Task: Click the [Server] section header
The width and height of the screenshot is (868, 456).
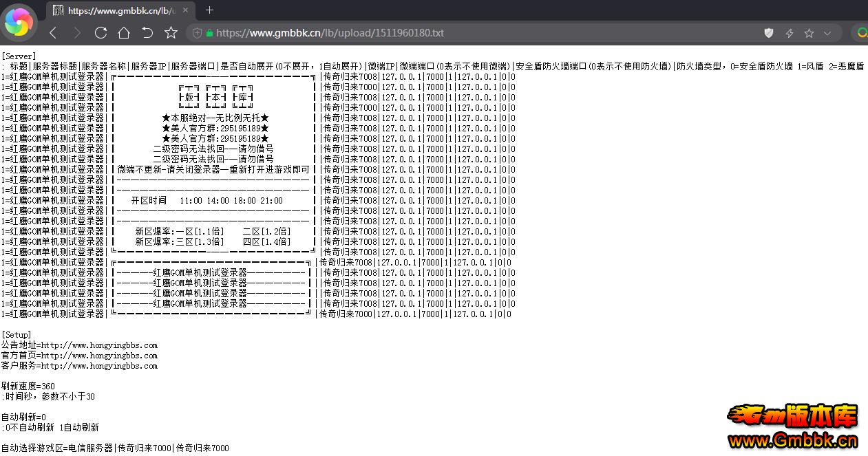Action: click(19, 56)
